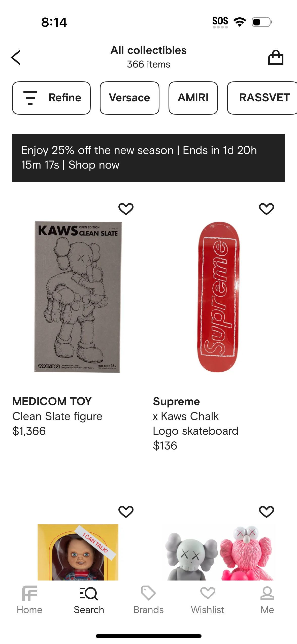Switch to the Search tab
The image size is (297, 644).
pyautogui.click(x=89, y=600)
